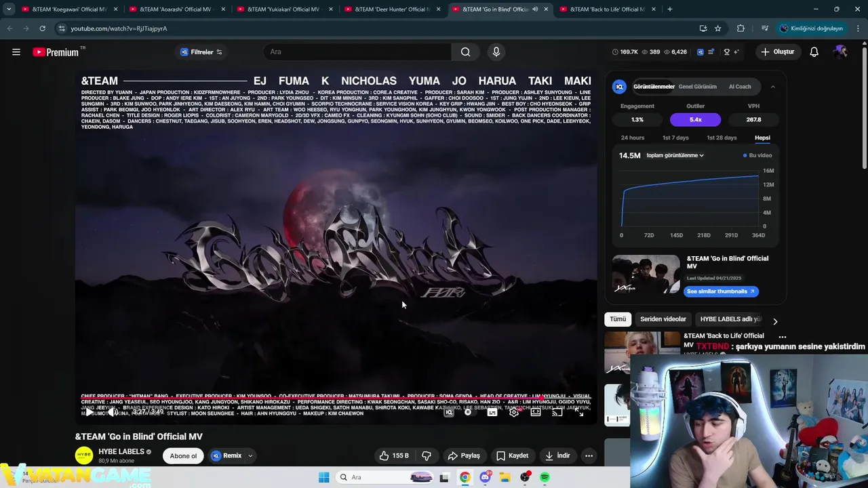
Task: Open the Go in Blind thumbnail preview
Action: 646,274
